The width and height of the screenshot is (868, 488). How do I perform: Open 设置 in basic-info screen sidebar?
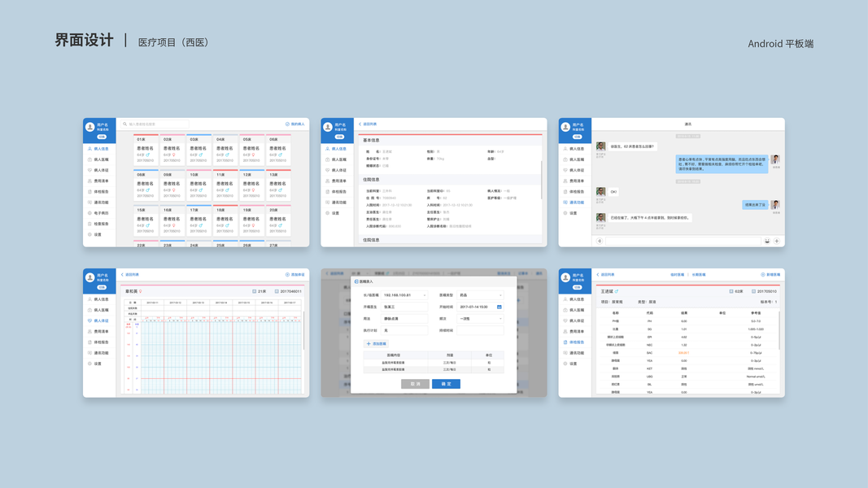coord(337,213)
